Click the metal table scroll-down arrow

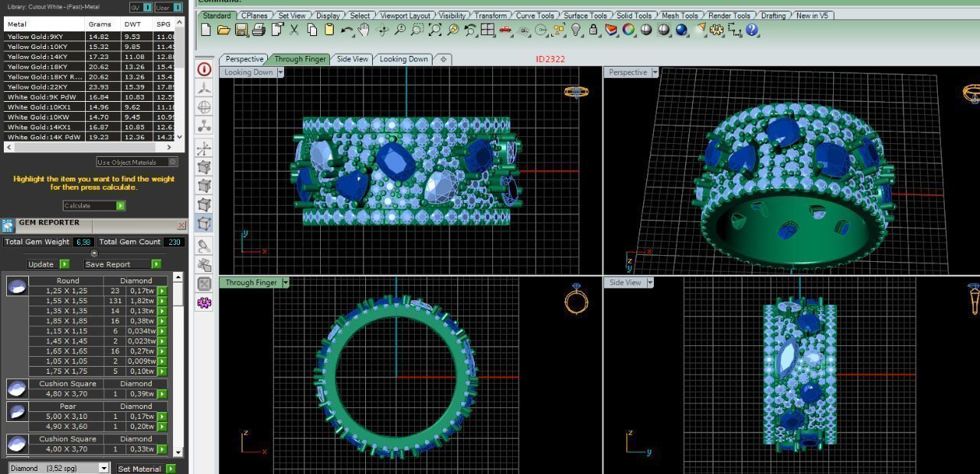180,137
